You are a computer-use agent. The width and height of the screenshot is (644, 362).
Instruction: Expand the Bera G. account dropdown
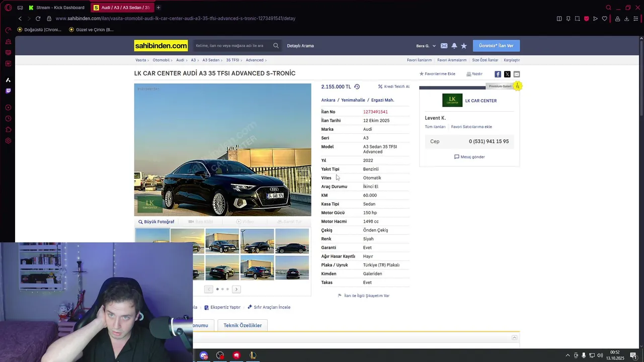click(x=426, y=46)
